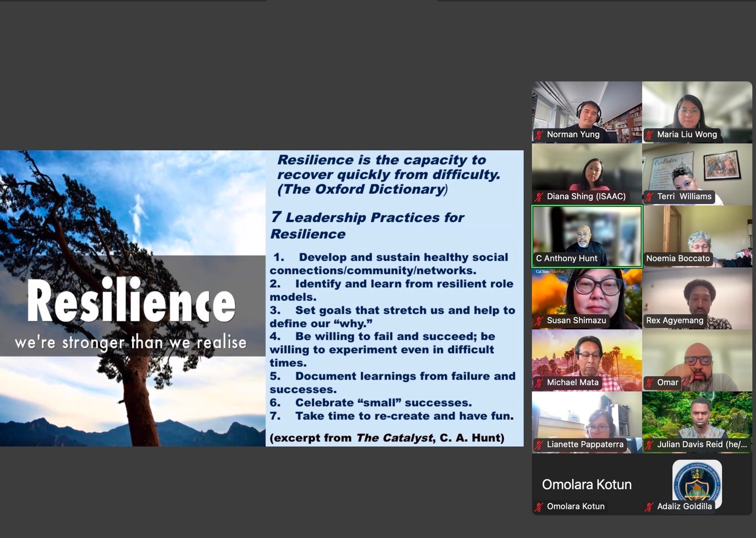Viewport: 756px width, 538px height.
Task: Select Omar's video tile
Action: click(697, 360)
